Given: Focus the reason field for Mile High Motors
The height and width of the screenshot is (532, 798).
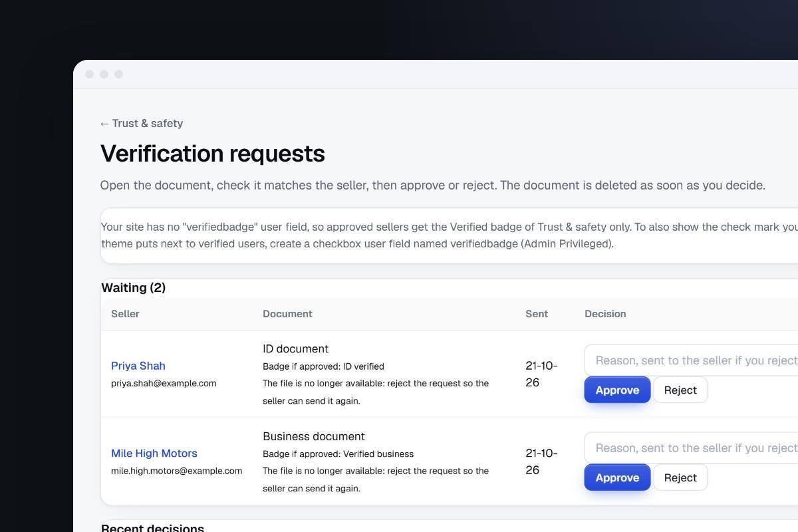Looking at the screenshot, I should point(692,448).
